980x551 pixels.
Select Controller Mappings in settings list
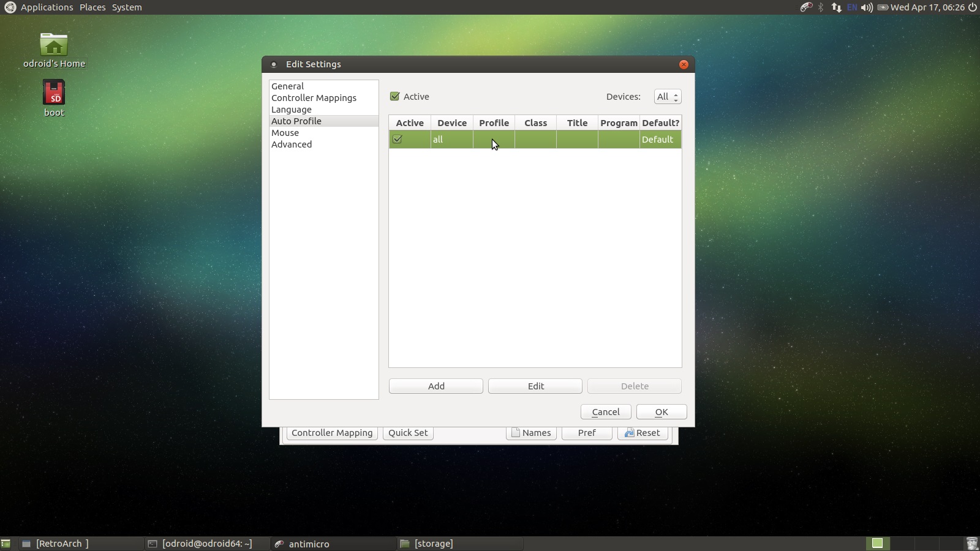[x=314, y=98]
